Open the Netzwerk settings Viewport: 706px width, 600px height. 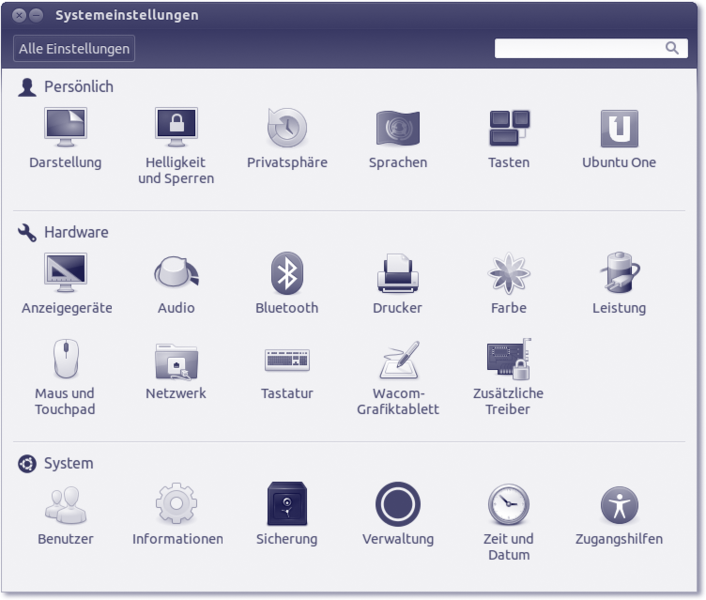tap(176, 361)
